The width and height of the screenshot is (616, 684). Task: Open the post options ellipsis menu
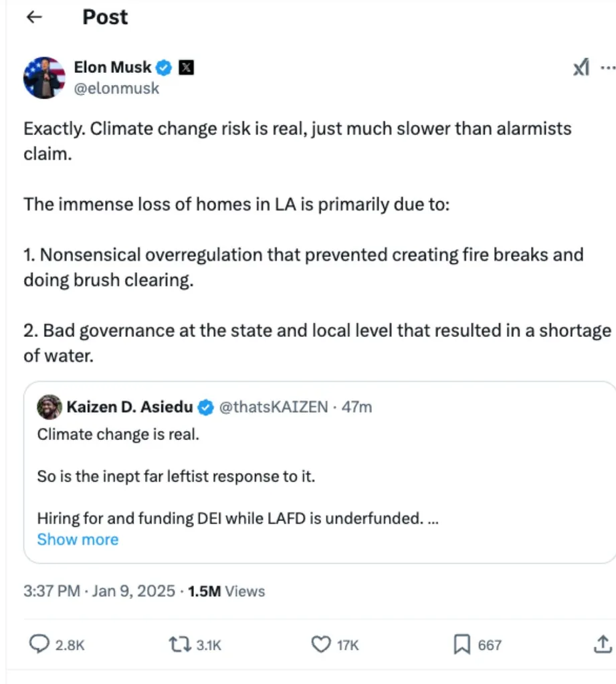pyautogui.click(x=608, y=67)
